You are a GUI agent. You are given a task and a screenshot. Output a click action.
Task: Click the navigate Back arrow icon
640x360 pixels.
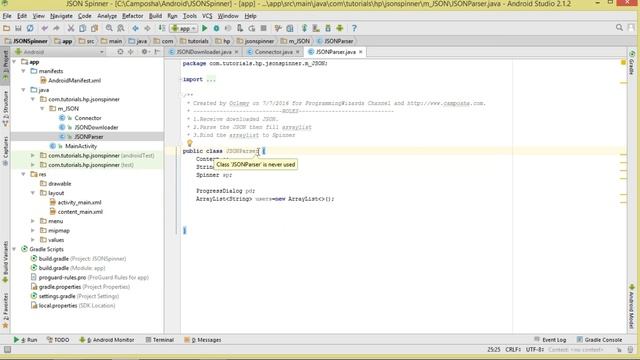pyautogui.click(x=135, y=28)
